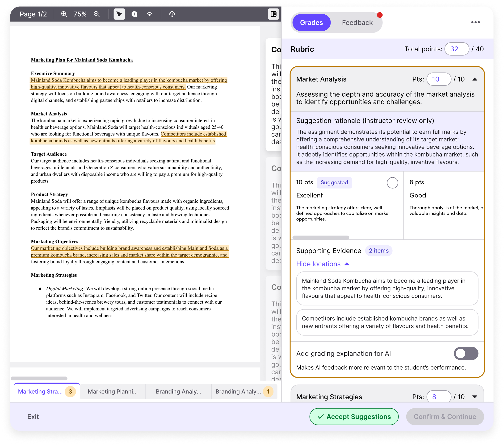
Task: Open the three-dot more options menu
Action: pyautogui.click(x=475, y=22)
